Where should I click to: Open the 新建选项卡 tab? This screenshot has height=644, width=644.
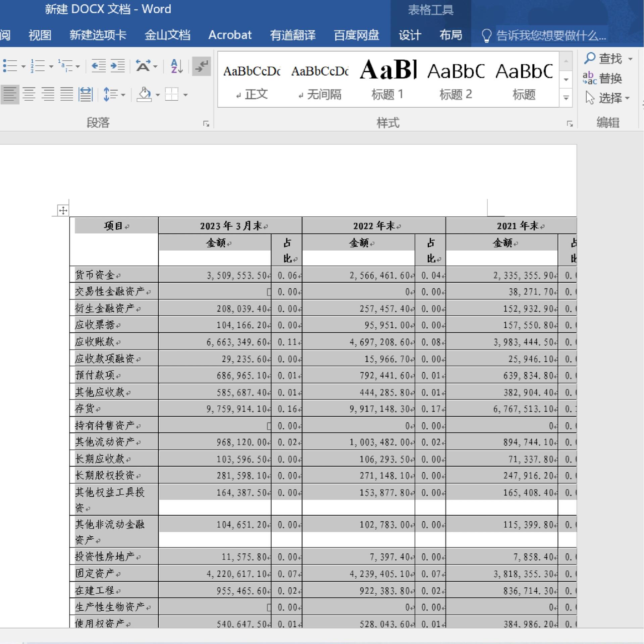pyautogui.click(x=98, y=35)
